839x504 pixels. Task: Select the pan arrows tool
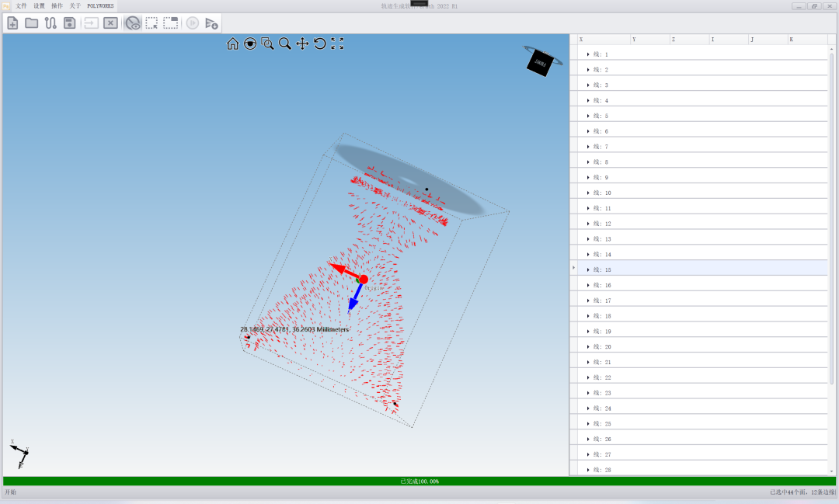click(302, 44)
